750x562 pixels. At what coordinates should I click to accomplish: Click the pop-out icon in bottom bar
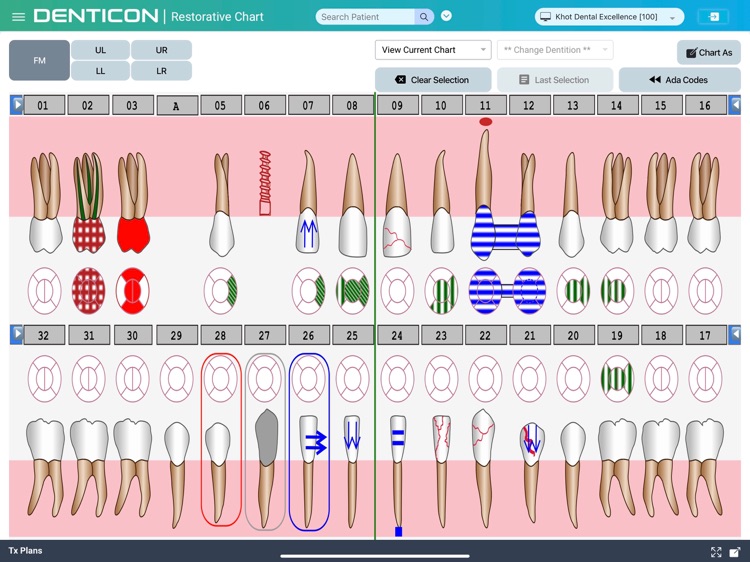click(x=734, y=552)
